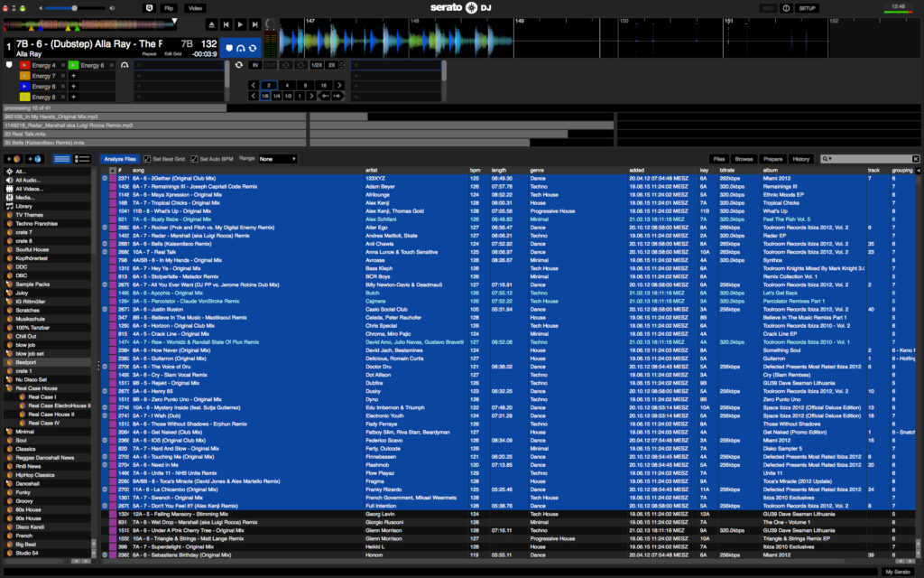Open the column chooser triangle in header
The height and width of the screenshot is (578, 924).
[x=918, y=171]
